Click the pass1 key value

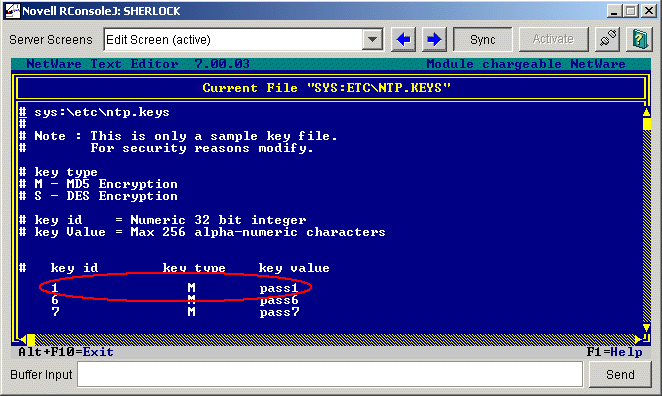tap(279, 288)
